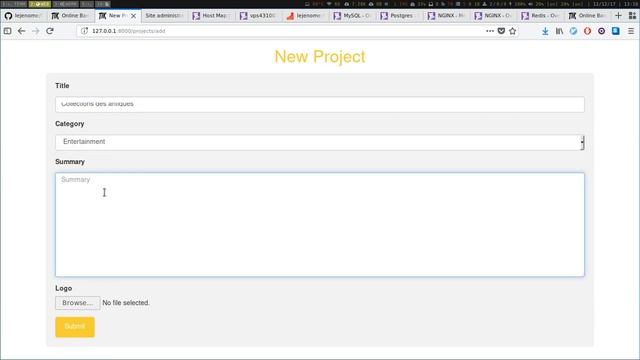The height and width of the screenshot is (360, 640).
Task: Click the Title label
Action: click(62, 86)
